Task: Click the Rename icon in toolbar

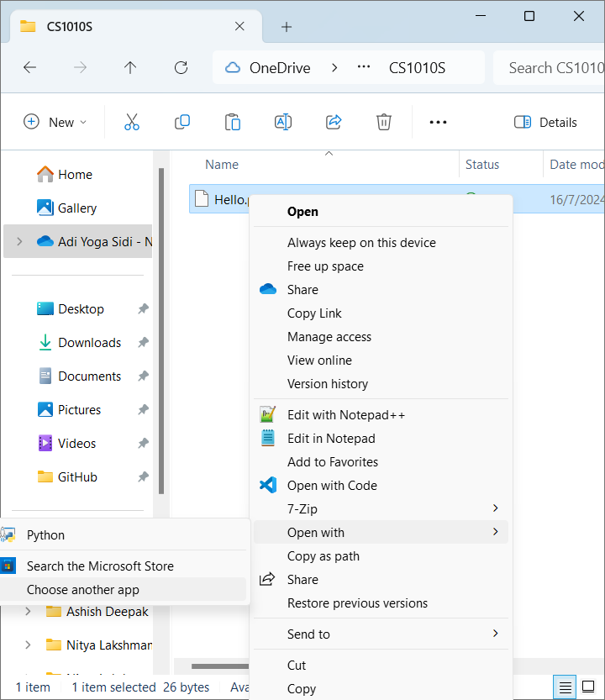Action: coord(283,122)
